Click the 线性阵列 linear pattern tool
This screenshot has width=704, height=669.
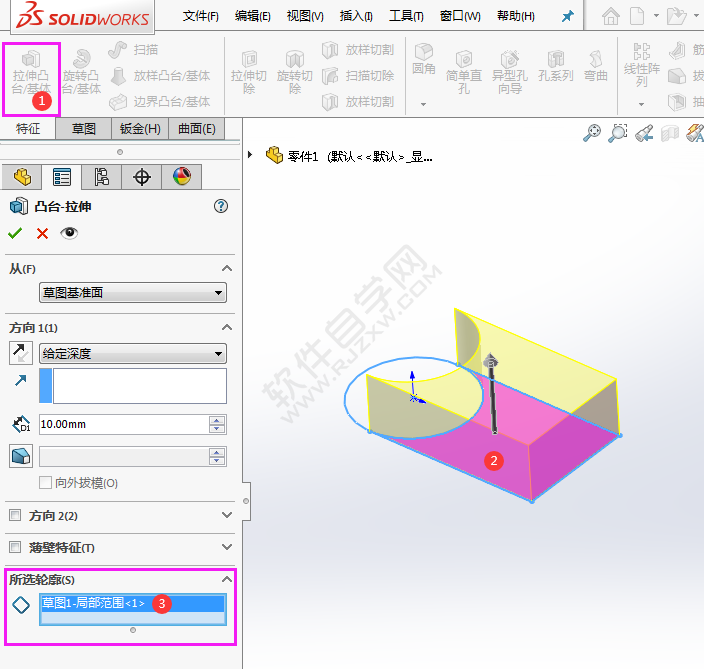(642, 66)
